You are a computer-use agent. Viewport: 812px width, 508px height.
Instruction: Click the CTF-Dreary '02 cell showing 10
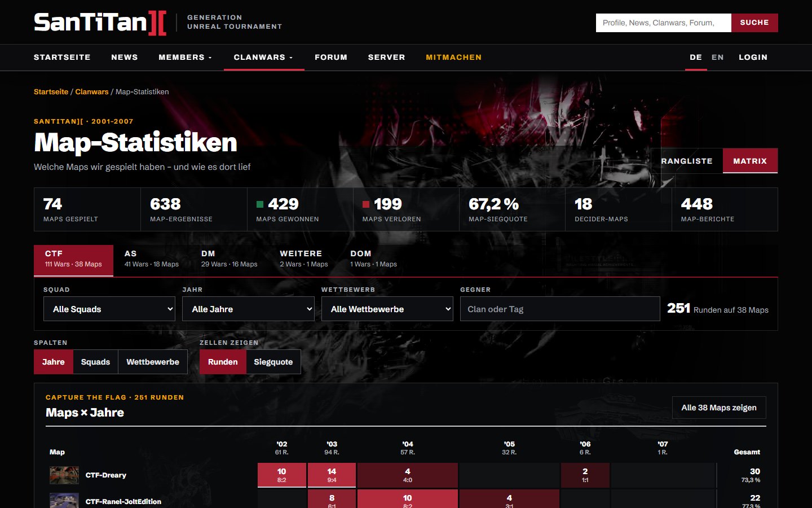282,475
